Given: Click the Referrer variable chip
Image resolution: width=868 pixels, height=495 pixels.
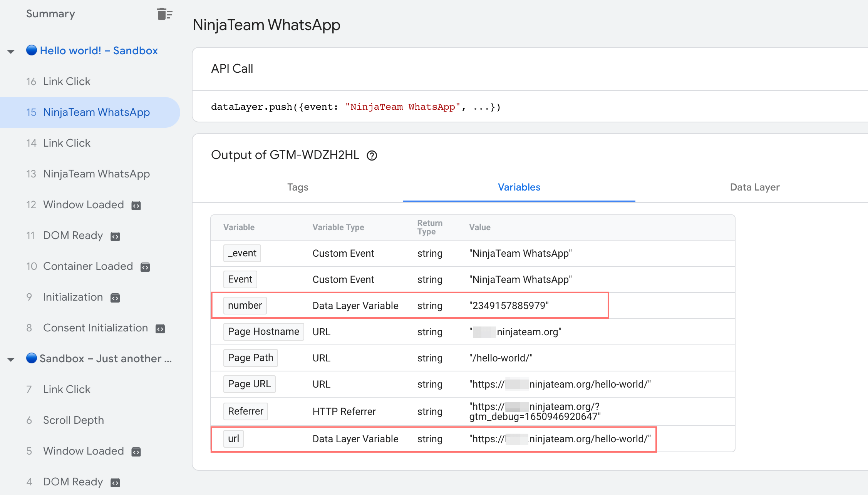Looking at the screenshot, I should pos(246,411).
